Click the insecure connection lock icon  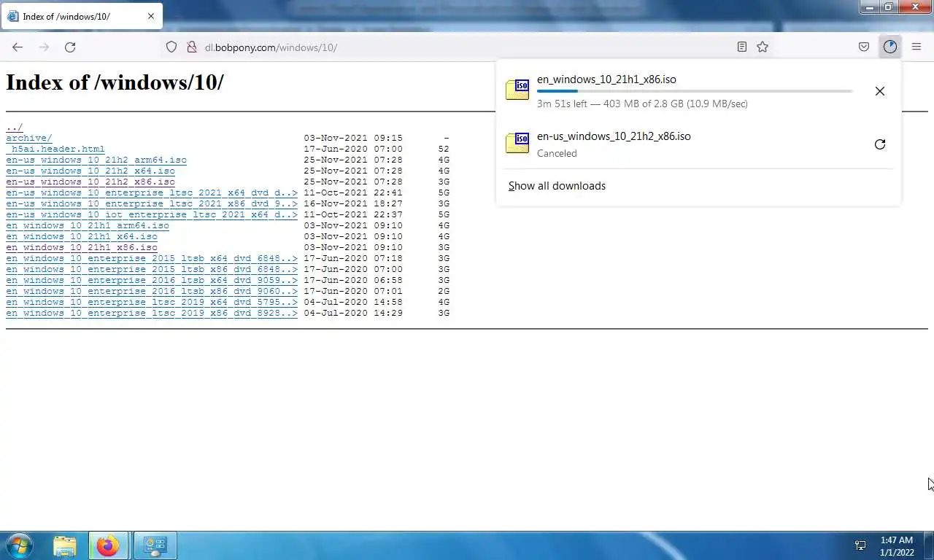192,47
